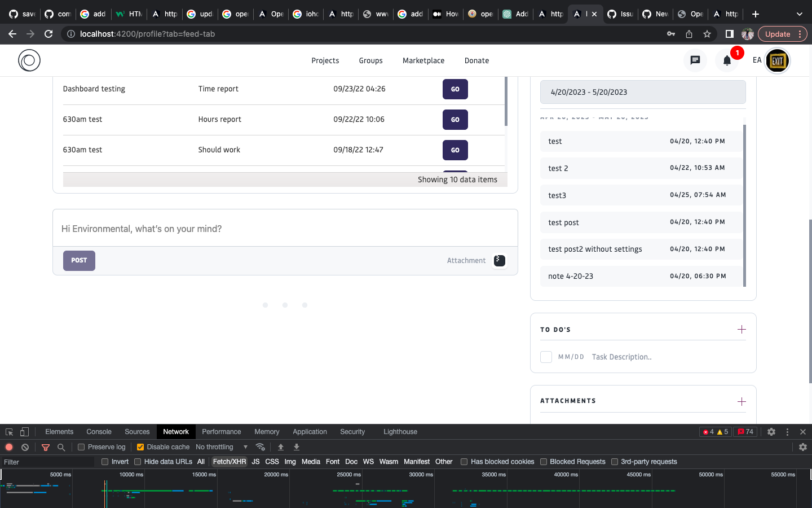
Task: Expand Attachments with plus button
Action: (x=742, y=401)
